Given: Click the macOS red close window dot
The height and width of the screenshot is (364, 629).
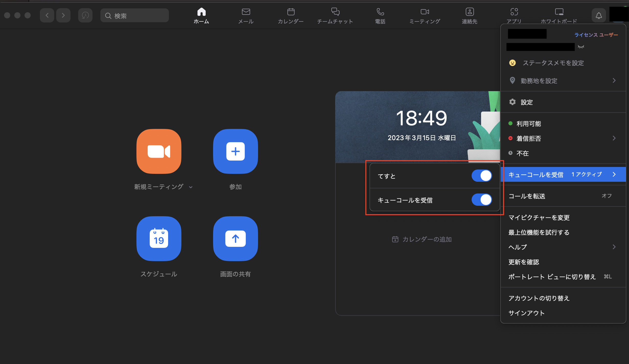Looking at the screenshot, I should [x=7, y=15].
